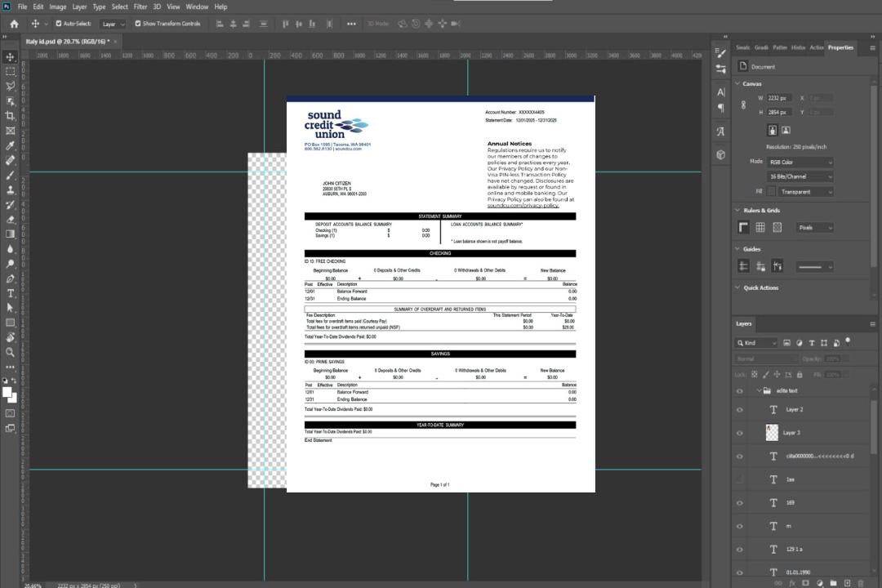Hide the '129 1 a' text layer
Image resolution: width=882 pixels, height=588 pixels.
[x=740, y=550]
